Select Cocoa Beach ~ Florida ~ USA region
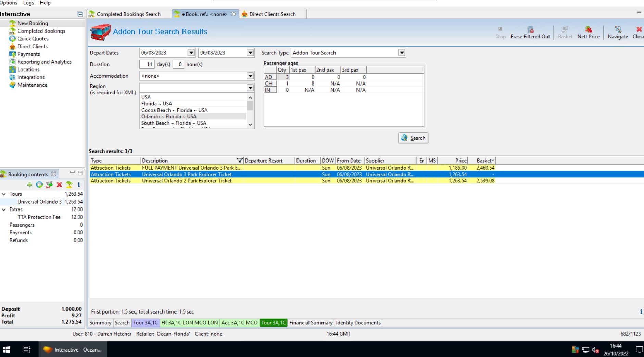The width and height of the screenshot is (644, 357). pos(193,110)
